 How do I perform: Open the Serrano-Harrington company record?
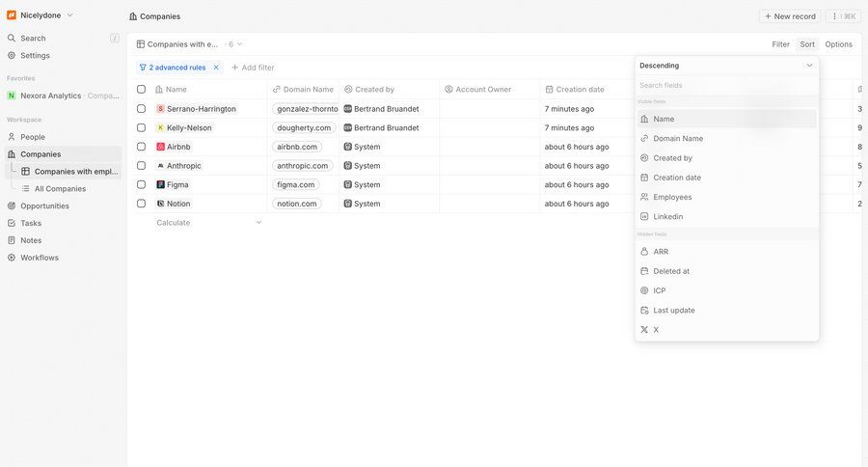(197, 109)
